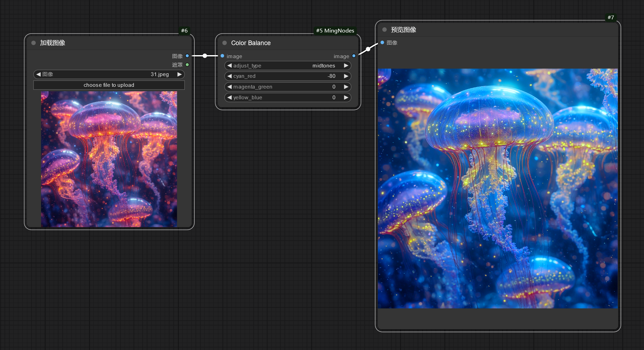Click the magenta_green slider field
This screenshot has width=644, height=350.
(x=287, y=87)
